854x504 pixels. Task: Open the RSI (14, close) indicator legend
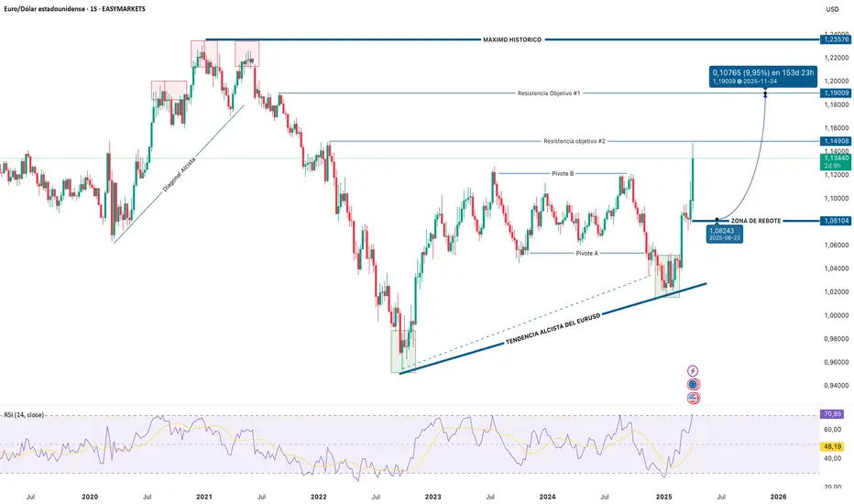click(x=24, y=414)
